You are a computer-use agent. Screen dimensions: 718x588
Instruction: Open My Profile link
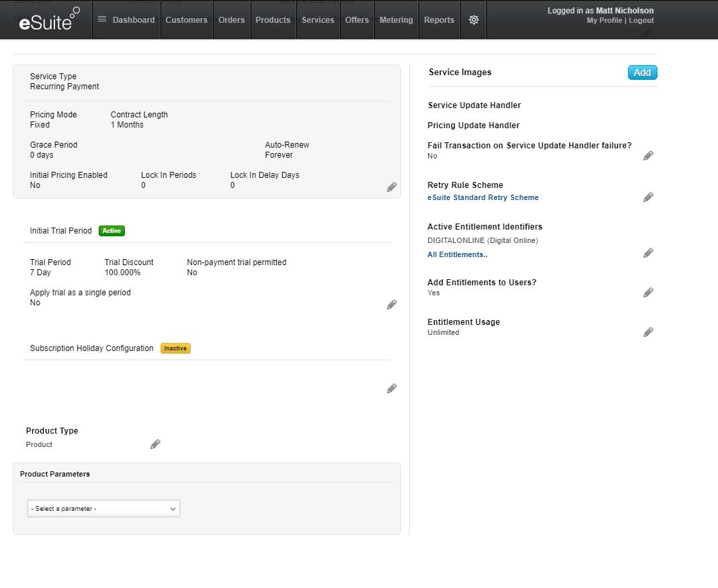604,21
